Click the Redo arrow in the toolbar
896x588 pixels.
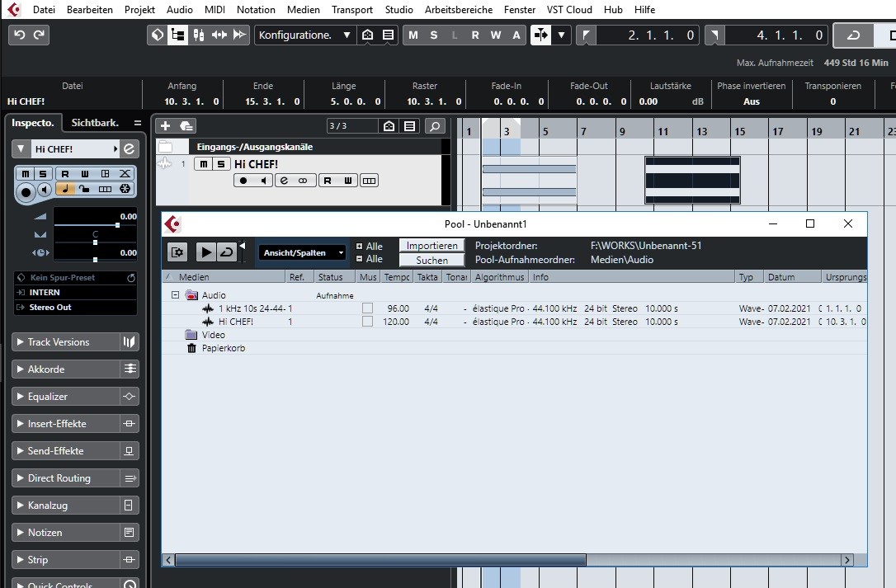point(39,35)
